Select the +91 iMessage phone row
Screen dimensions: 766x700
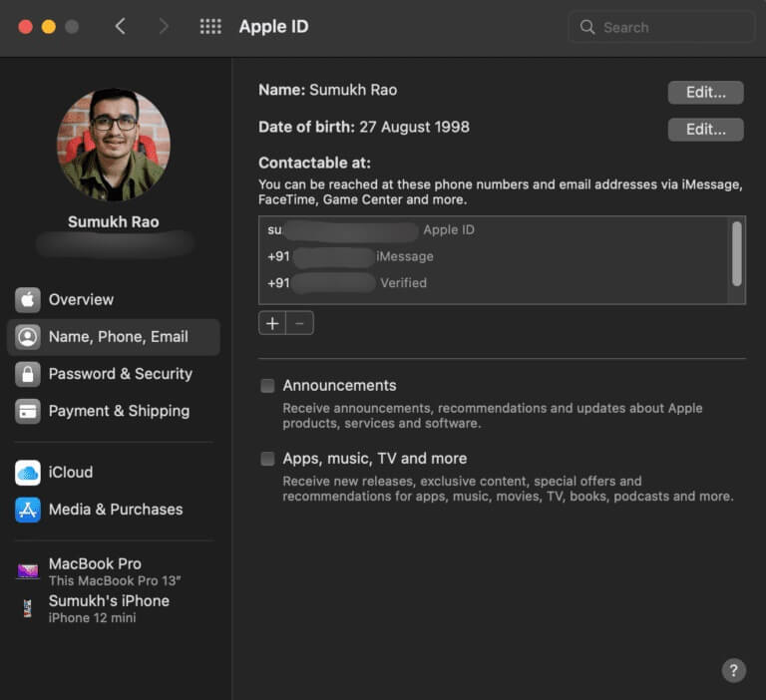pos(494,256)
